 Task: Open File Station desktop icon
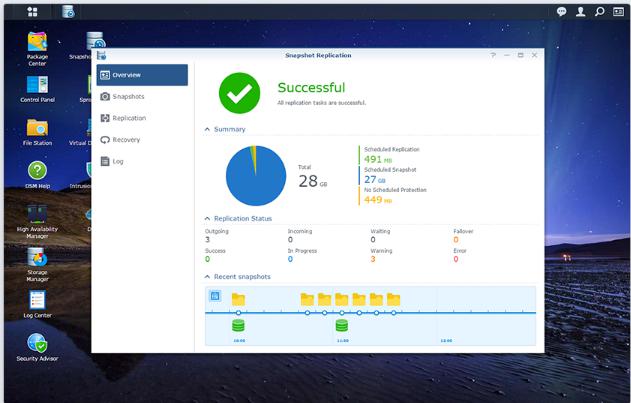pos(37,128)
